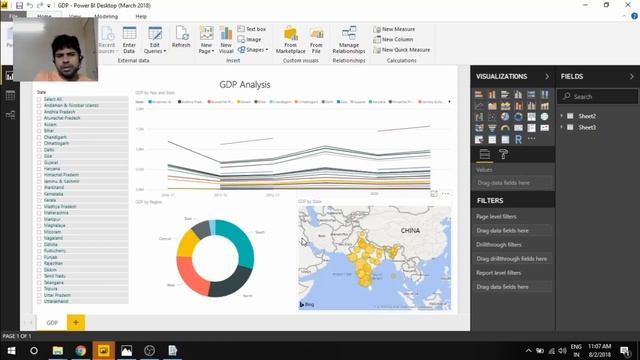Select the R script visual
Image resolution: width=640 pixels, height=360 pixels.
coord(518,140)
